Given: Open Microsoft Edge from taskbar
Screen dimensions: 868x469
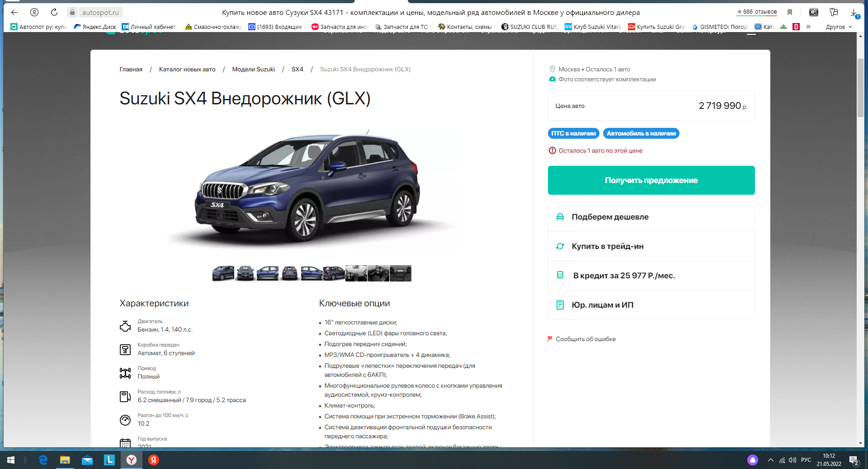Looking at the screenshot, I should (x=43, y=460).
